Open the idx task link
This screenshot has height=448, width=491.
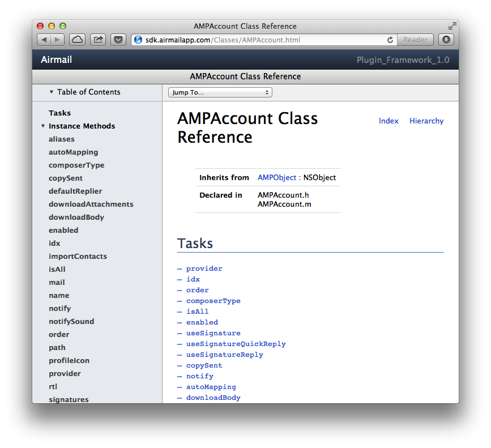[193, 279]
